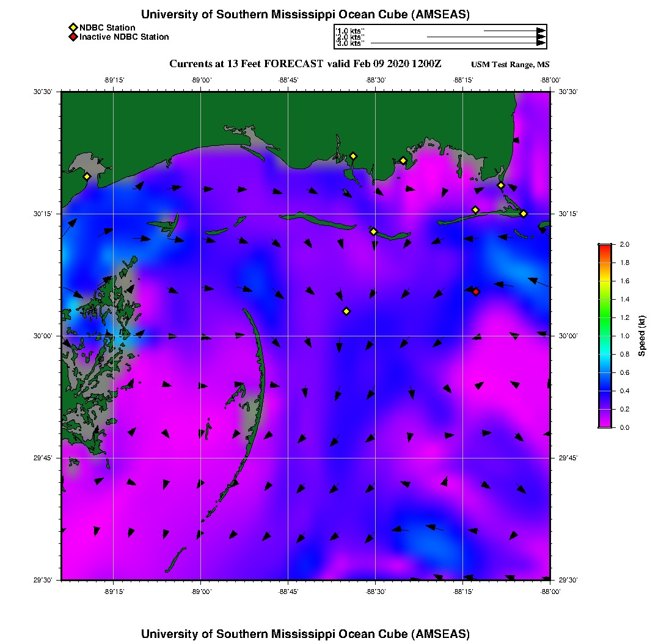Click the 'USM Test Range, MS' label

[510, 65]
